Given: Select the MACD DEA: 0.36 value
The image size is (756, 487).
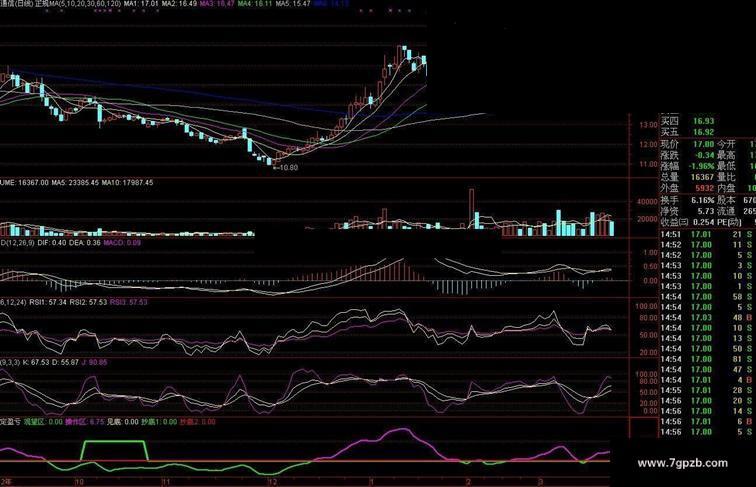Looking at the screenshot, I should pos(85,243).
